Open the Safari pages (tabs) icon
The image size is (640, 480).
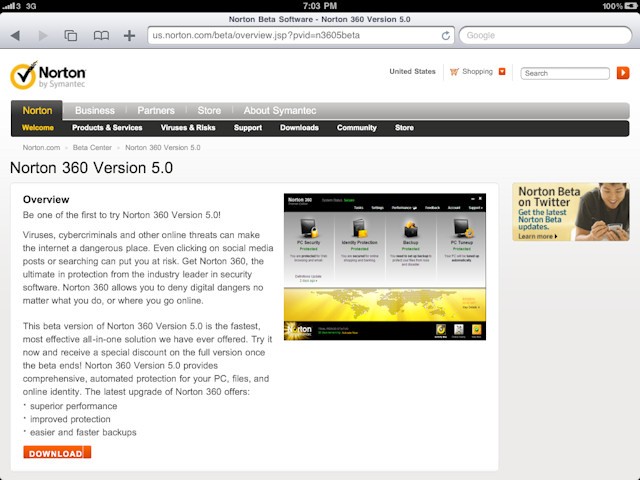click(x=71, y=36)
